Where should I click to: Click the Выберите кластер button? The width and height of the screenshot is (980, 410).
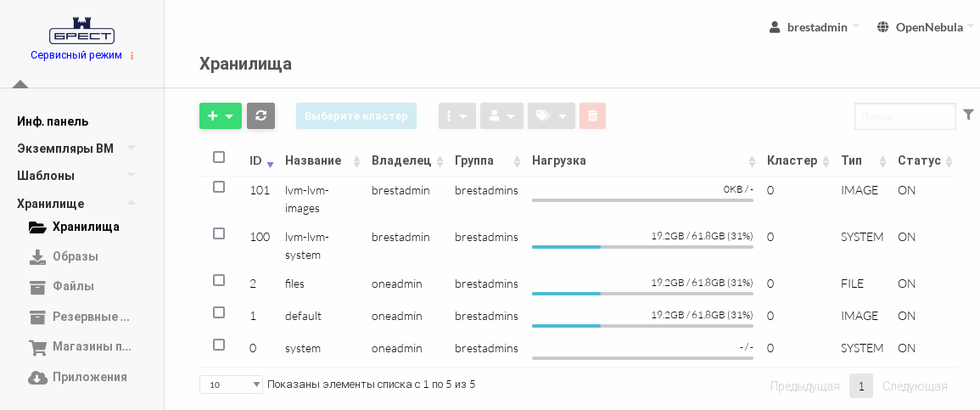[356, 116]
